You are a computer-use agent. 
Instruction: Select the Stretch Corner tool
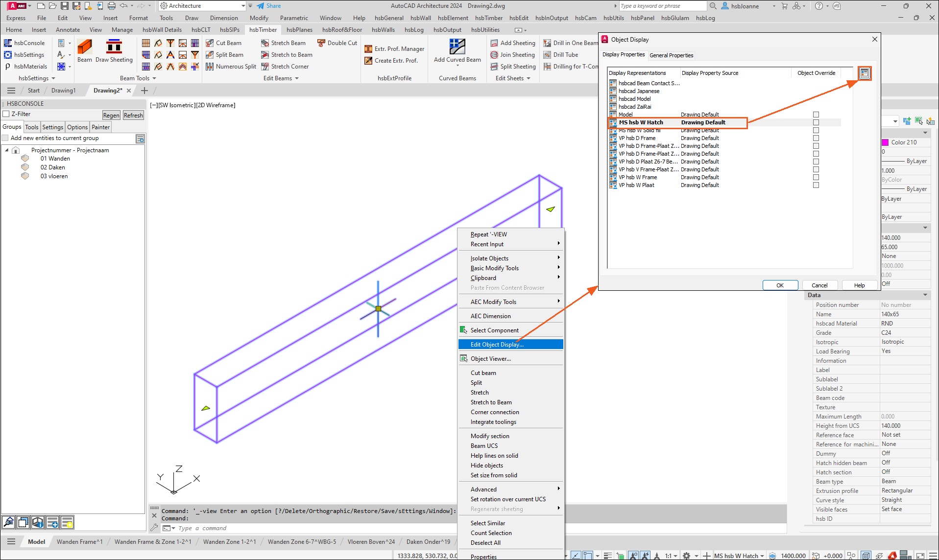(x=285, y=67)
